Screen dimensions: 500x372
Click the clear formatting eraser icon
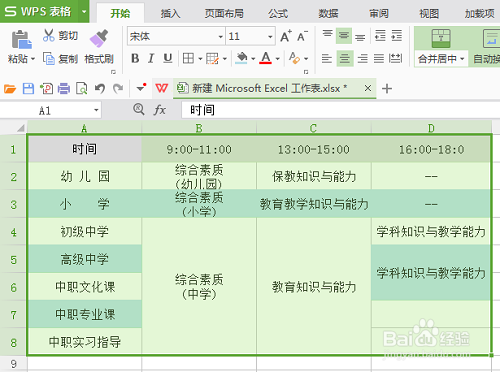pos(294,58)
